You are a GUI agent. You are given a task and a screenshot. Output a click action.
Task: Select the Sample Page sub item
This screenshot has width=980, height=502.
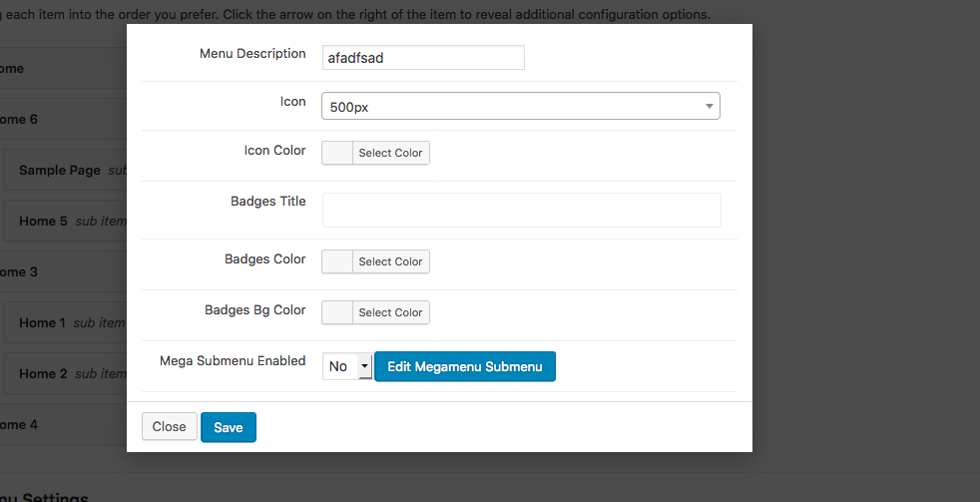(60, 171)
